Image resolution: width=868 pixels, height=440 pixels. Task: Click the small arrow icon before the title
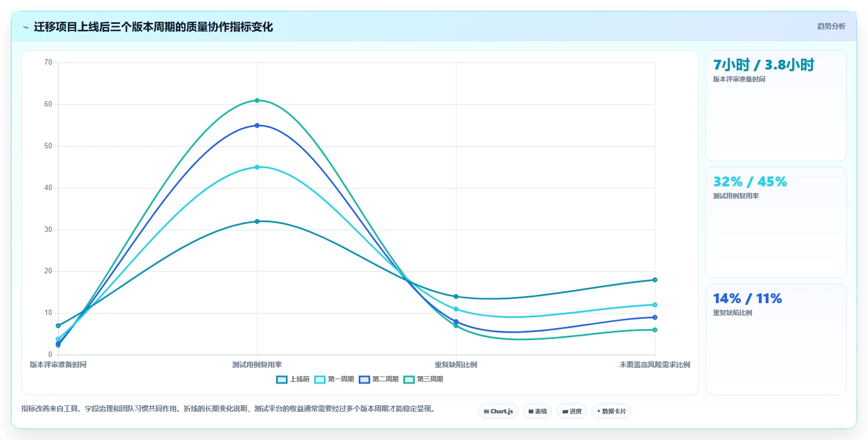[26, 27]
